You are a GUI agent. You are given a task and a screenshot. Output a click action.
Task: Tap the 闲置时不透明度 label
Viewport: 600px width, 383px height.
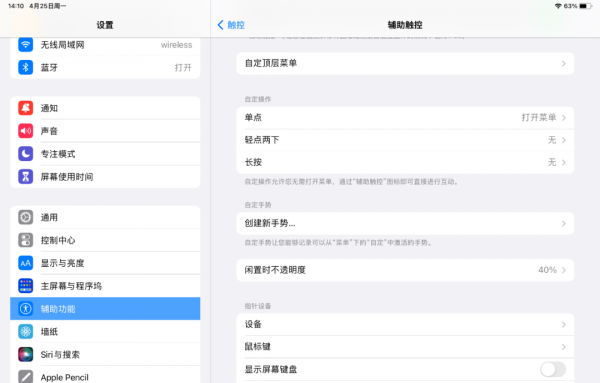click(275, 270)
